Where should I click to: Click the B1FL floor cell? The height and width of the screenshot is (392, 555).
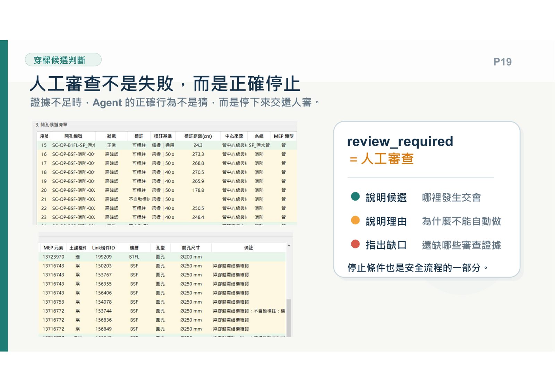(134, 257)
